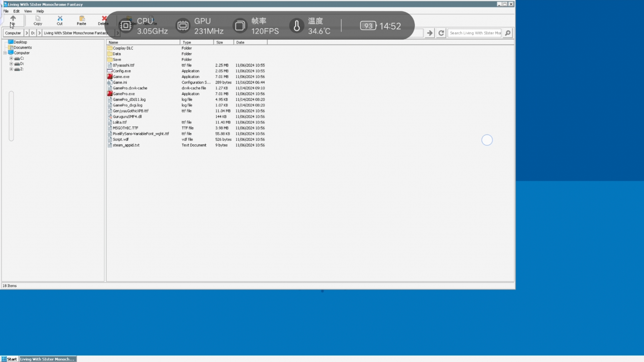The image size is (644, 362).
Task: Open the Edit menu
Action: [16, 11]
